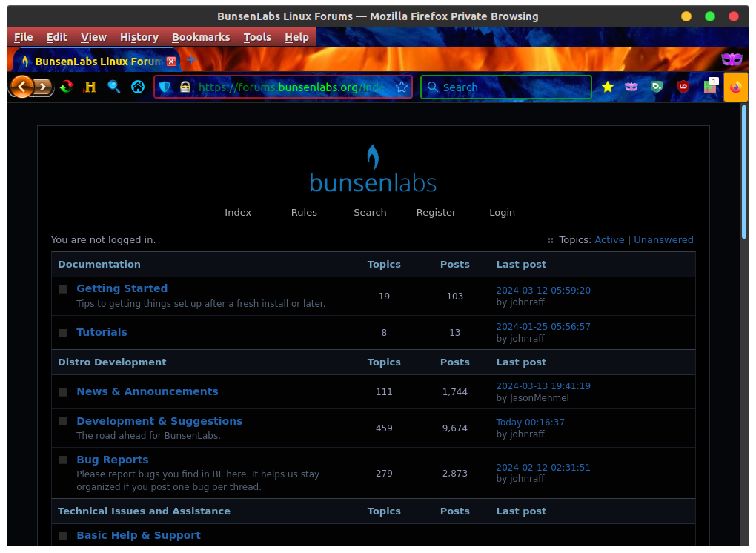Open the Edit menu
This screenshot has height=553, width=756.
(x=57, y=37)
